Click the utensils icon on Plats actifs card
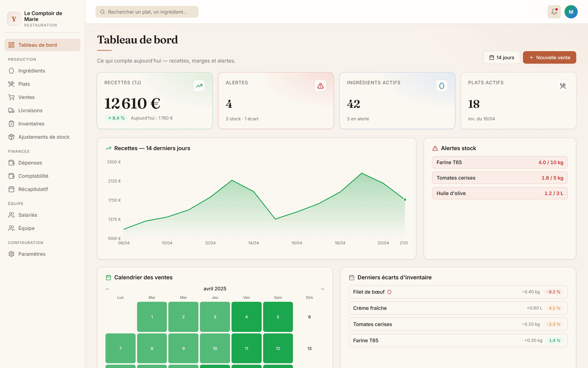Viewport: 588px width, 368px height. tap(563, 86)
